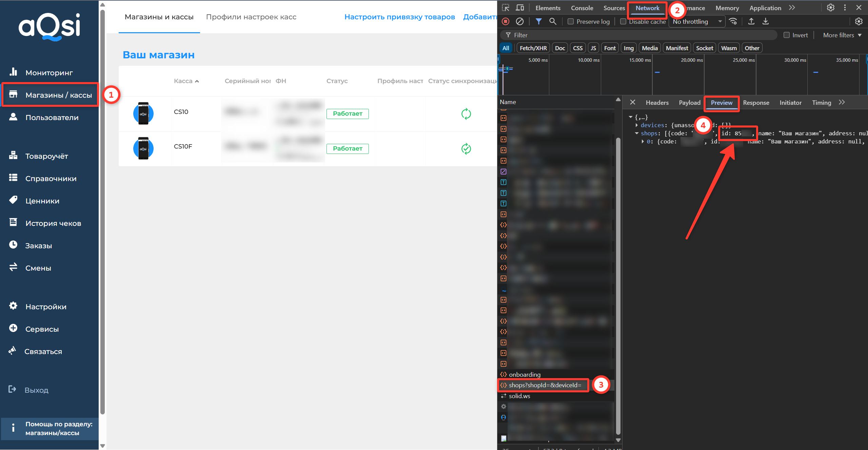868x450 pixels.
Task: Click the sync refresh icon for CS10
Action: pos(466,114)
